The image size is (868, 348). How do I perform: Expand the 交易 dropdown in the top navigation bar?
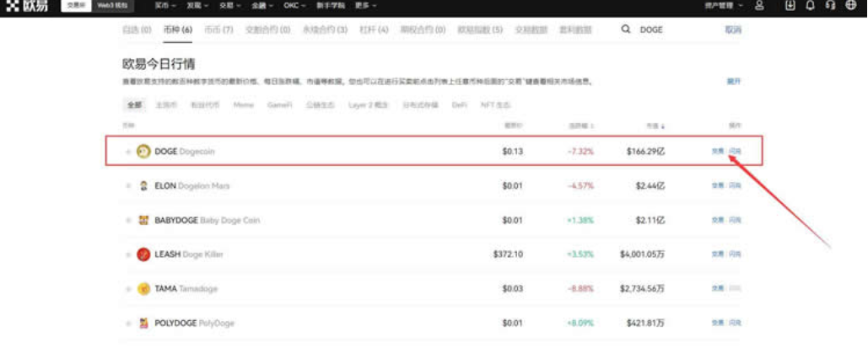(229, 6)
